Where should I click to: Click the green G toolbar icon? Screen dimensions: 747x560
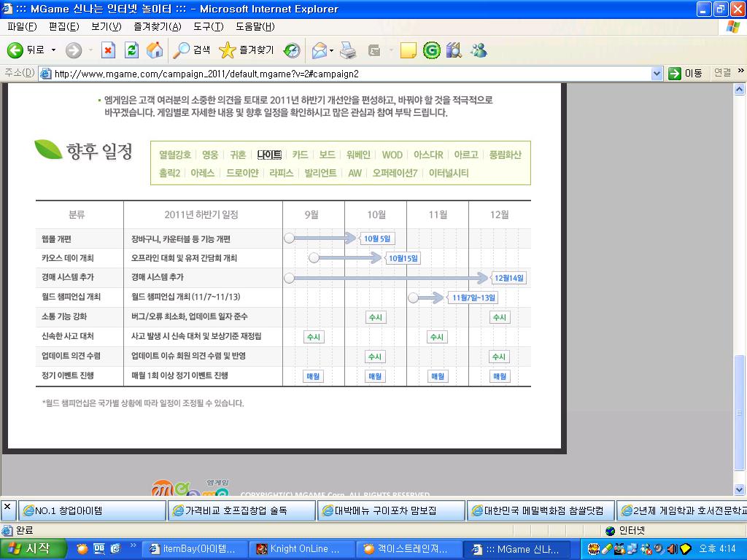click(432, 50)
